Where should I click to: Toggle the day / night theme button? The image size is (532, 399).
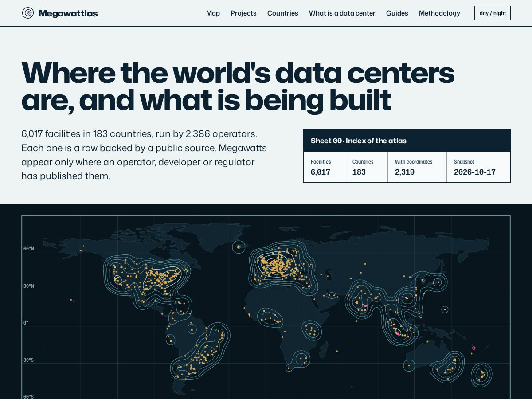493,13
